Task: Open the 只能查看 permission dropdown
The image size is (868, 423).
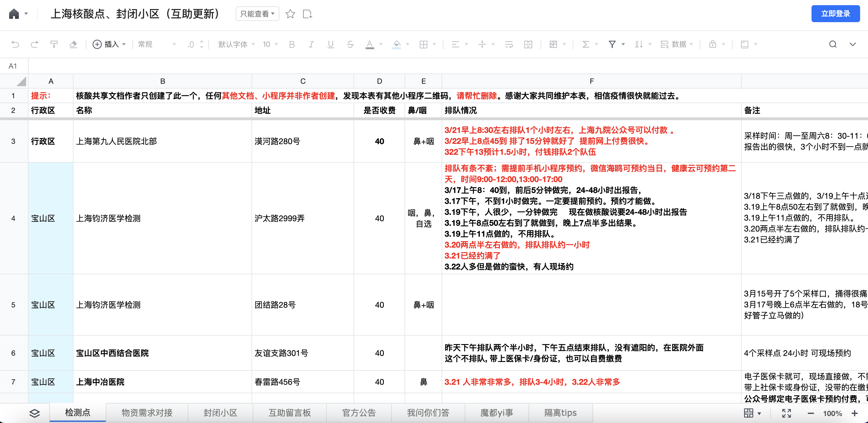Action: (x=257, y=14)
